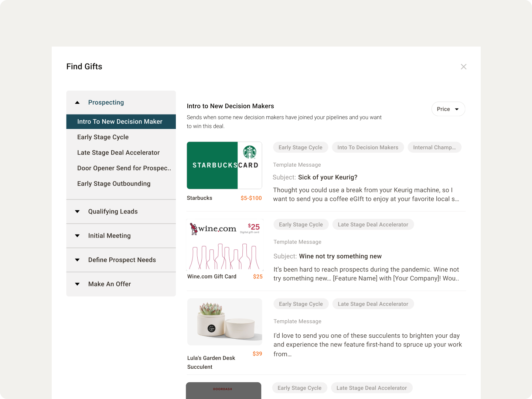Click the Wine.com $25 price label

[x=258, y=276]
